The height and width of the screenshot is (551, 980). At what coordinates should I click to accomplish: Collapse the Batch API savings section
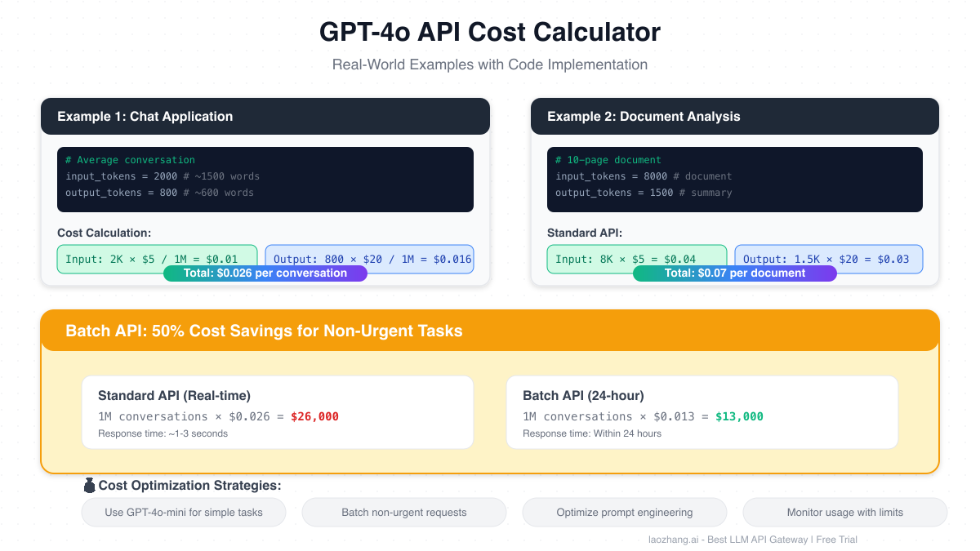(490, 331)
